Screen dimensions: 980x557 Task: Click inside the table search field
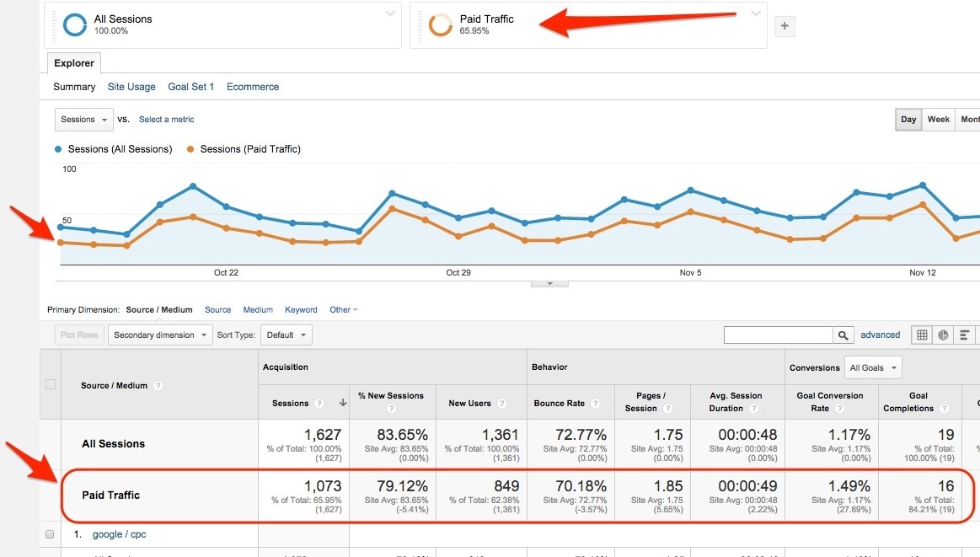[778, 335]
